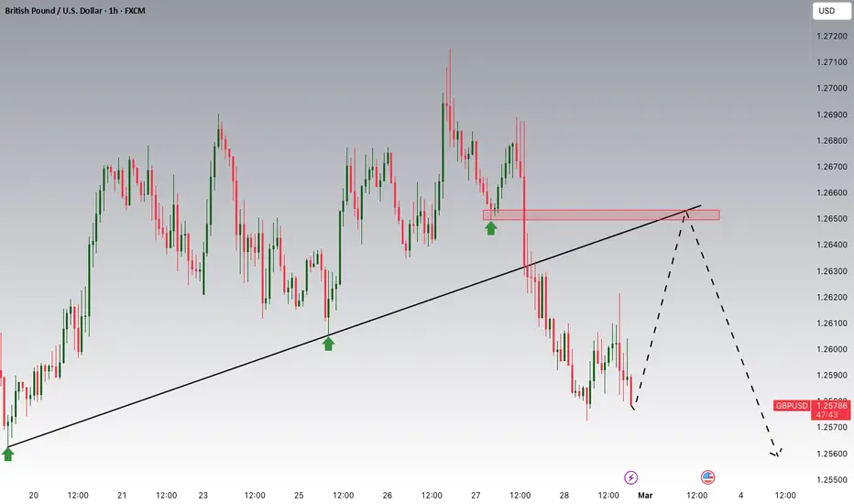The image size is (854, 504).
Task: Click the 1.26700 price axis label
Action: coord(831,167)
